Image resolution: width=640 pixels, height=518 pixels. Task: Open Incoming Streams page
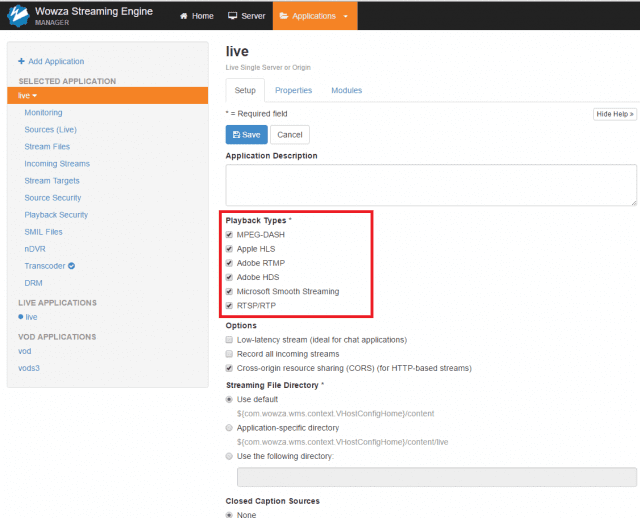point(57,164)
